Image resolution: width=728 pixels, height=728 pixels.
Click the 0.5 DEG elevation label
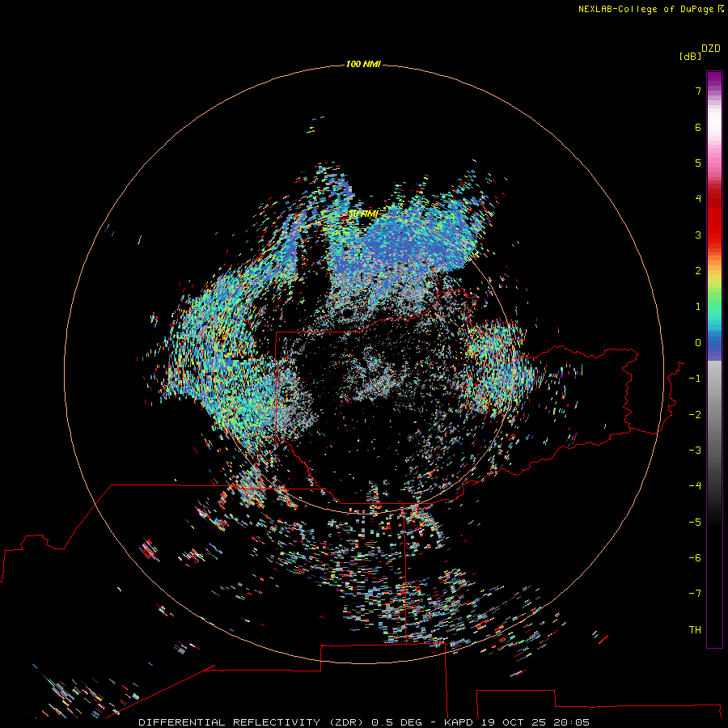(x=396, y=722)
